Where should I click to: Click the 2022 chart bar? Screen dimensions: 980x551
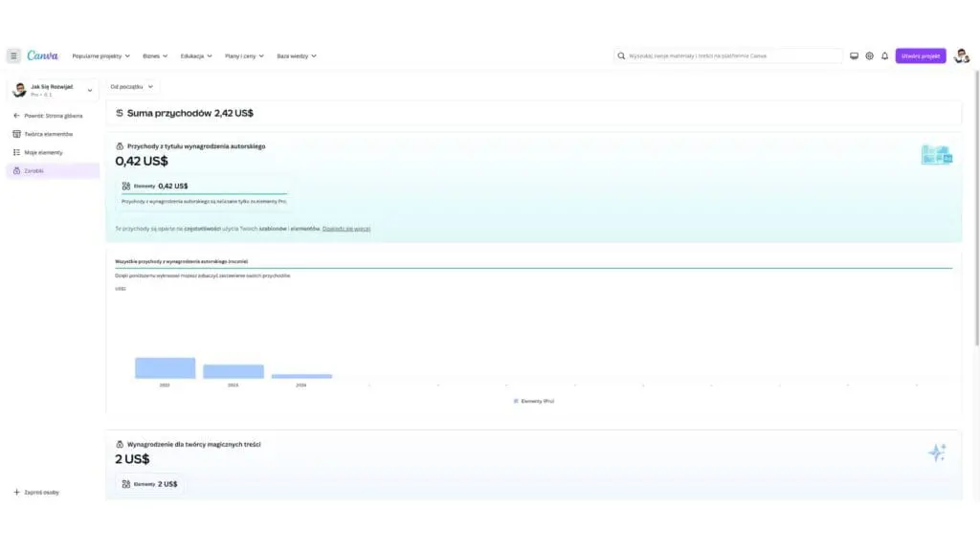165,368
